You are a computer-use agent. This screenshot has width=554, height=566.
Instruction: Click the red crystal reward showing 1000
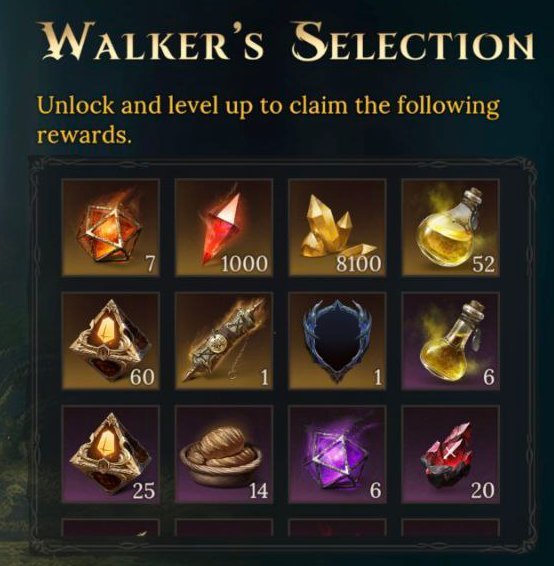(x=224, y=227)
